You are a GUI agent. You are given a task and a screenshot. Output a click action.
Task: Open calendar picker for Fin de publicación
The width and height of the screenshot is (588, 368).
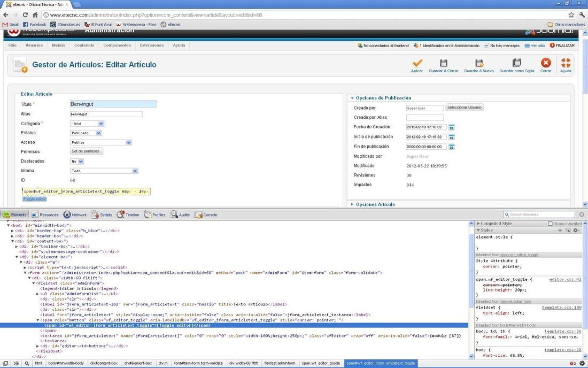pos(452,147)
